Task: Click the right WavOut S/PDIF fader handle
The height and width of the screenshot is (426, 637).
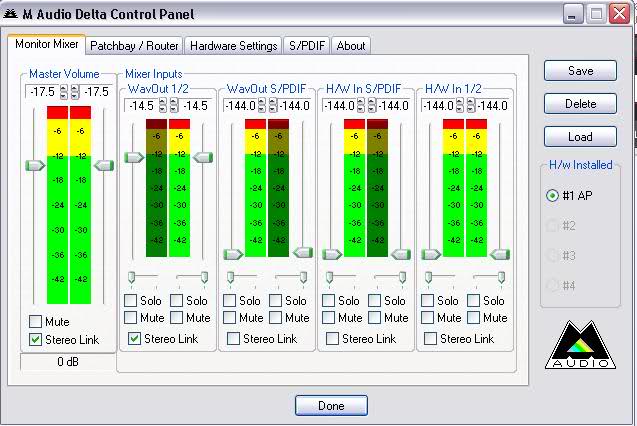Action: [303, 253]
